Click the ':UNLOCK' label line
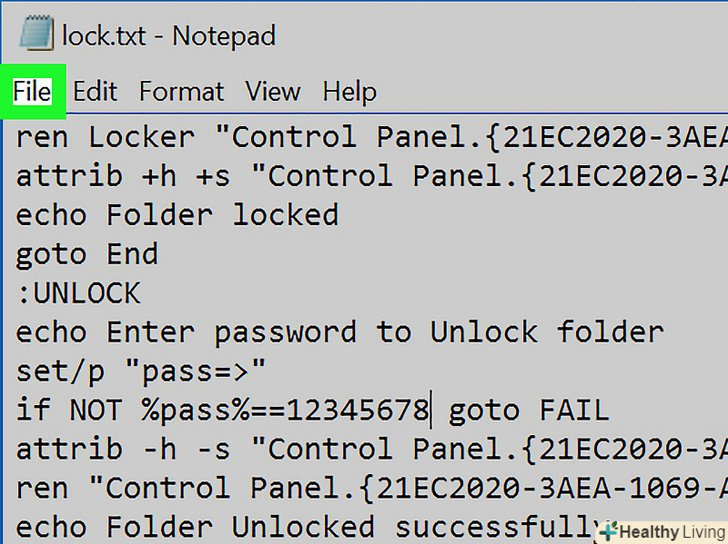 click(x=78, y=293)
